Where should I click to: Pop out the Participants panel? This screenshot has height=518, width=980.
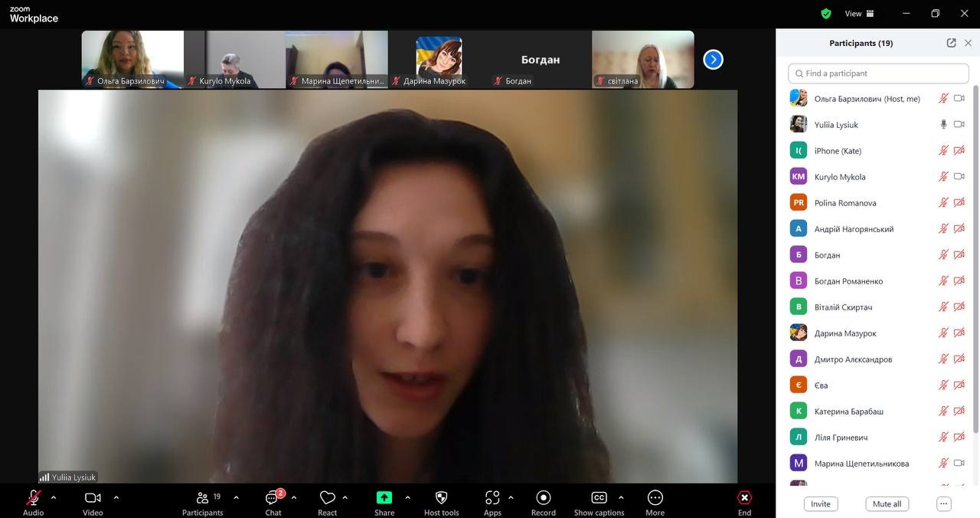951,44
